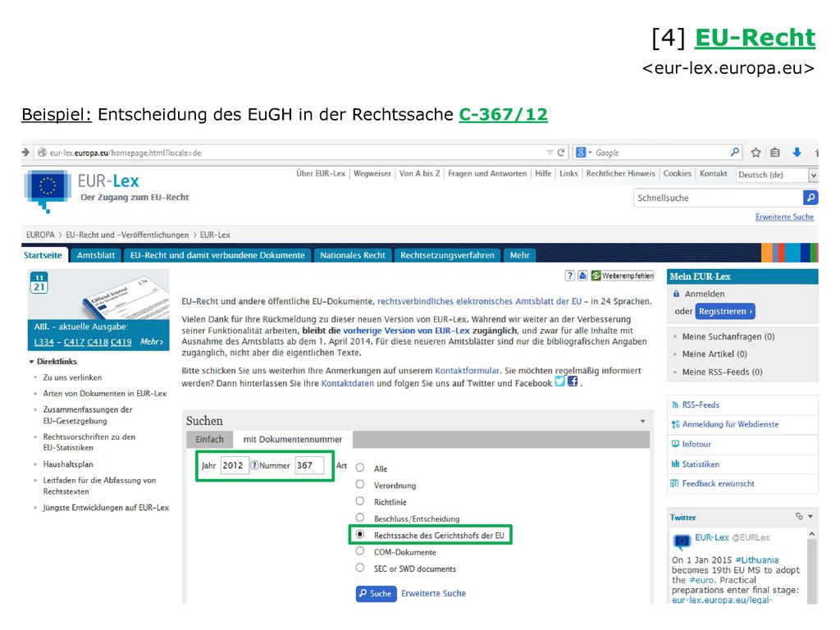Open the L334 Amtsblatt issue link
Viewport: 840px width, 630px height.
pyautogui.click(x=44, y=342)
